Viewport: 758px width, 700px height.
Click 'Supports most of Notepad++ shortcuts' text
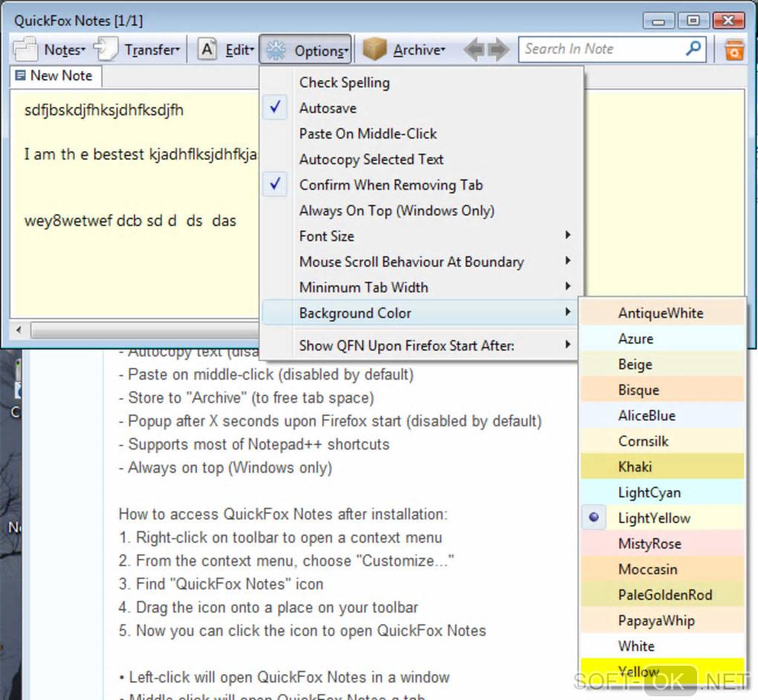point(254,444)
